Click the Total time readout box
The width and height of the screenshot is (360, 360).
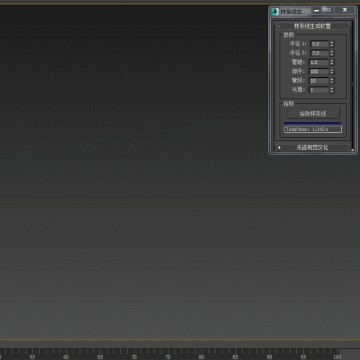[x=313, y=129]
